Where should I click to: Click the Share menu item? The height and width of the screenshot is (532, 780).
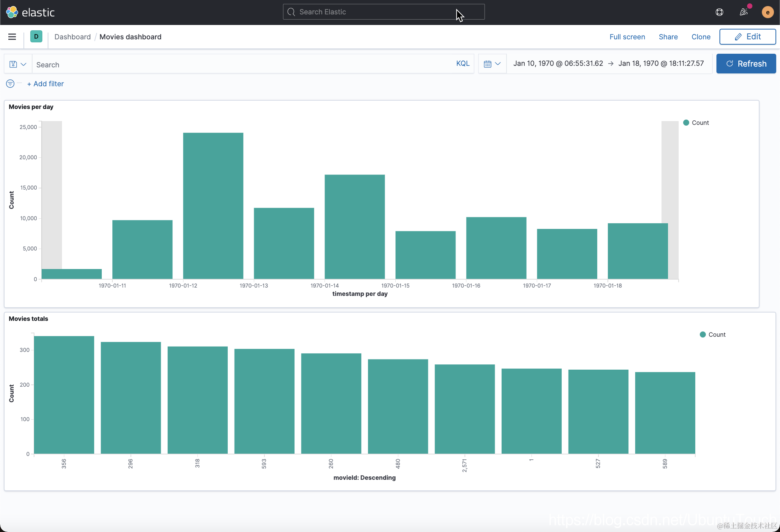pos(668,37)
